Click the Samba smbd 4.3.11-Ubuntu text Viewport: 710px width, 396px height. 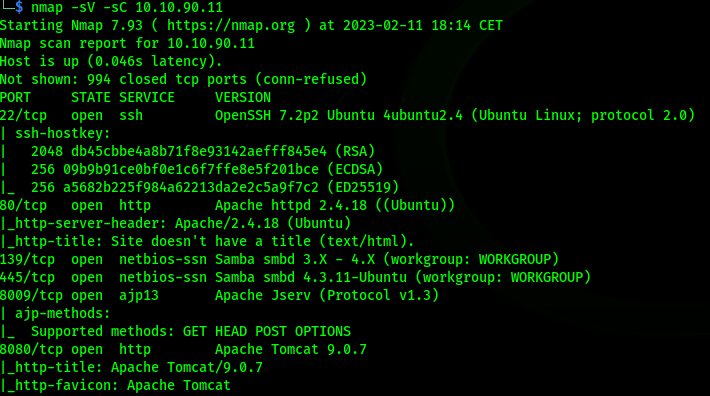tap(311, 277)
